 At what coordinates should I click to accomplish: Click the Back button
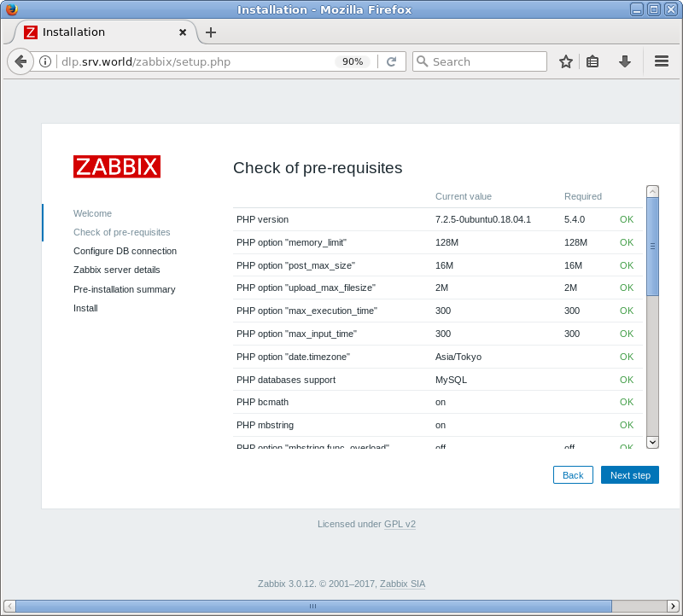point(573,475)
